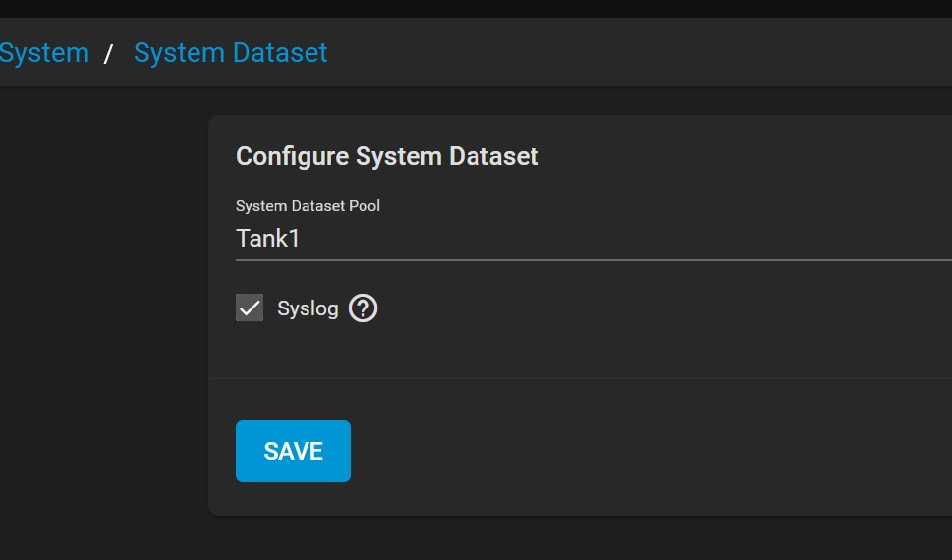Go to System in the breadcrumb
The image size is (952, 560).
point(43,52)
